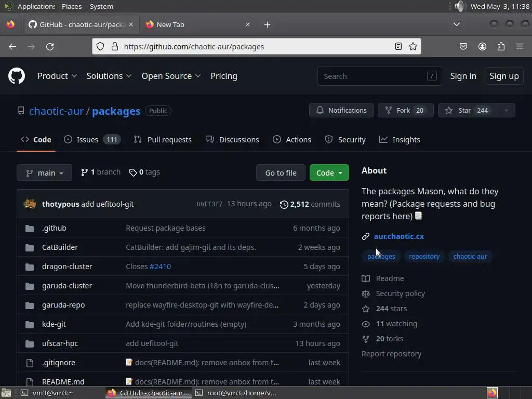Open Pocket save icon in Firefox toolbar
Screen dimensions: 532x399
pyautogui.click(x=463, y=46)
